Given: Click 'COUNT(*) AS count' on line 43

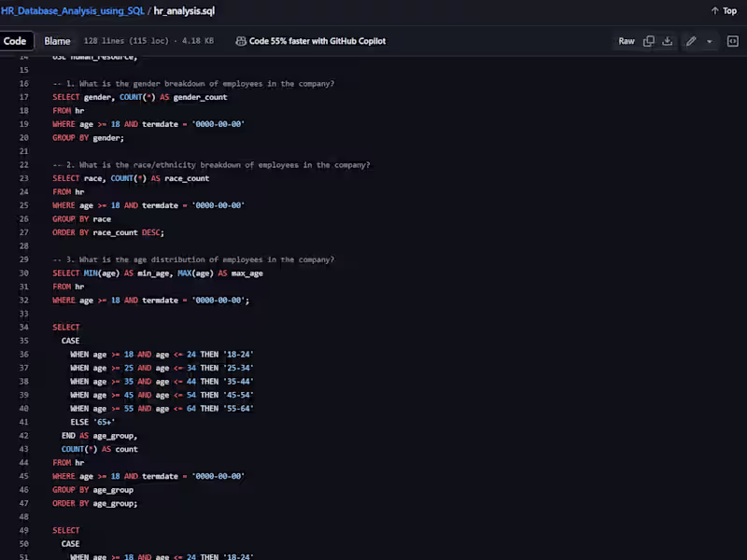Looking at the screenshot, I should pyautogui.click(x=100, y=449).
